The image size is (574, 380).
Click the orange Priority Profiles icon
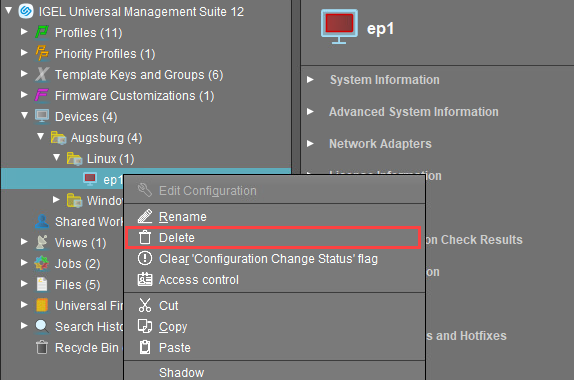pos(42,53)
